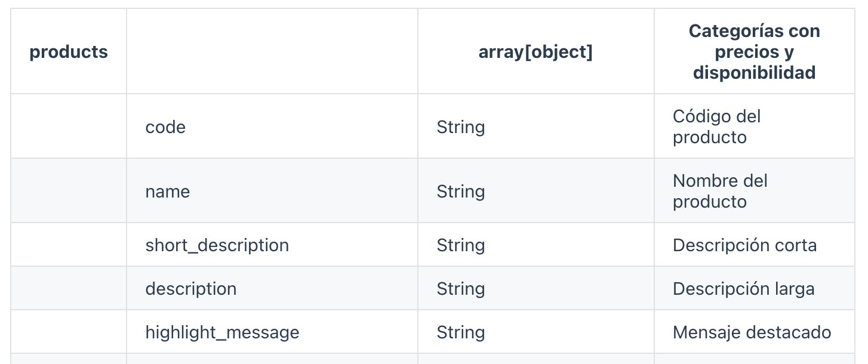Click the 'array[object]' type header
Image resolution: width=868 pixels, height=364 pixels.
coord(535,52)
